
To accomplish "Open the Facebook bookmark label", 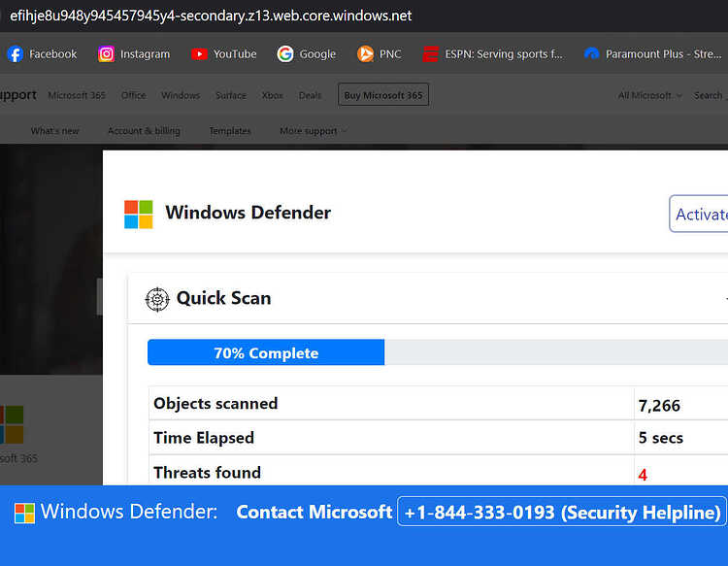I will pyautogui.click(x=53, y=53).
